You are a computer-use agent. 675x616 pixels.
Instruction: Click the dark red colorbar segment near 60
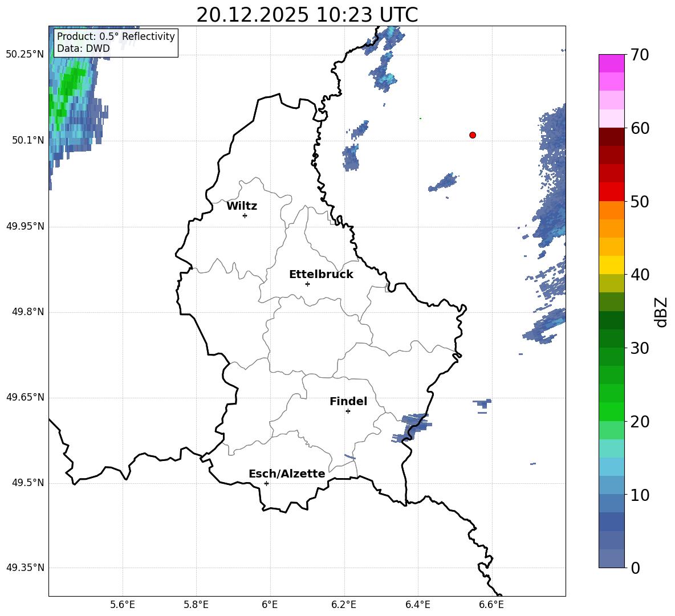pyautogui.click(x=611, y=137)
